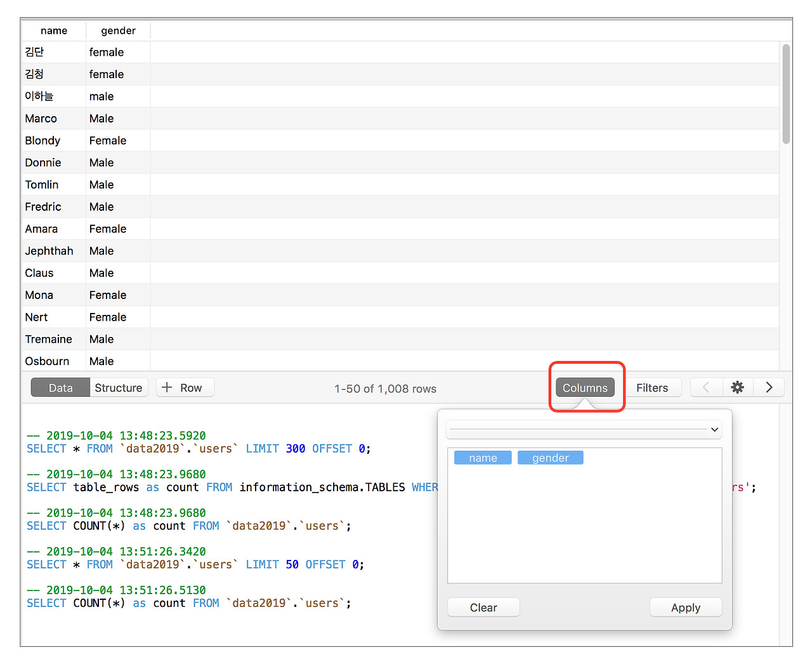Click Clear in the Columns popover
Screen dimensions: 812x664
(483, 608)
